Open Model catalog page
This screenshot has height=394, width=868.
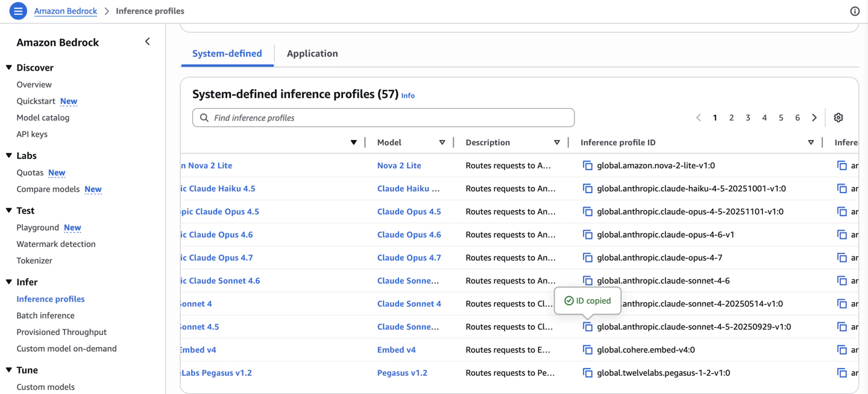tap(43, 118)
